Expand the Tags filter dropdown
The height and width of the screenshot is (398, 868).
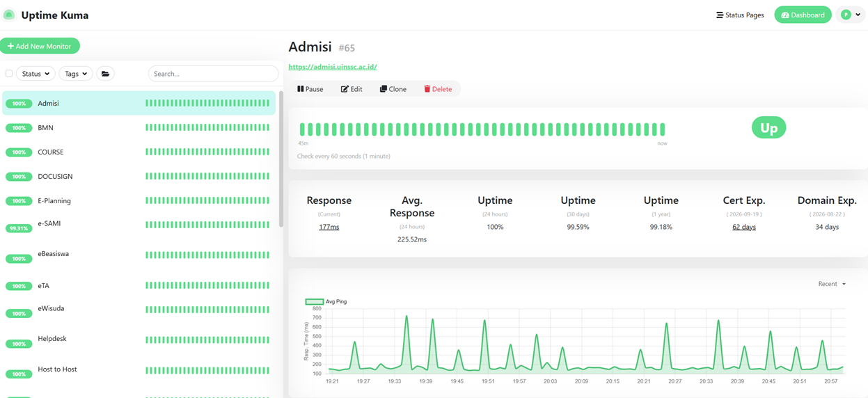76,74
